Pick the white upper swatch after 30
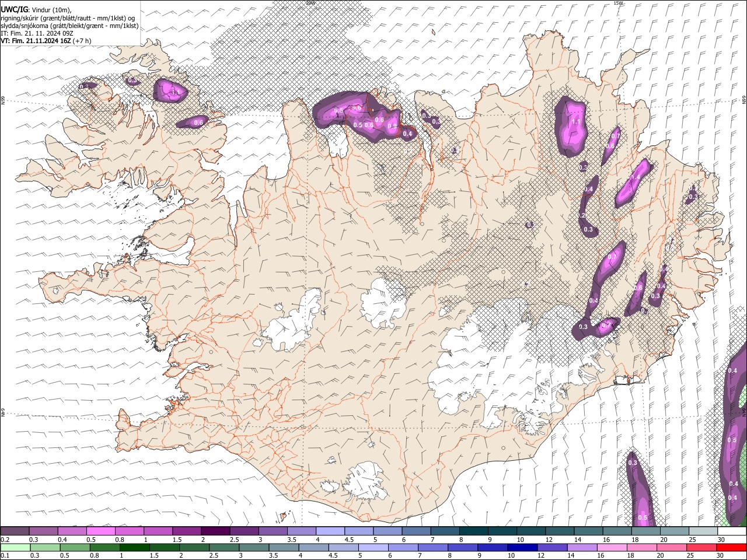 click(x=732, y=531)
